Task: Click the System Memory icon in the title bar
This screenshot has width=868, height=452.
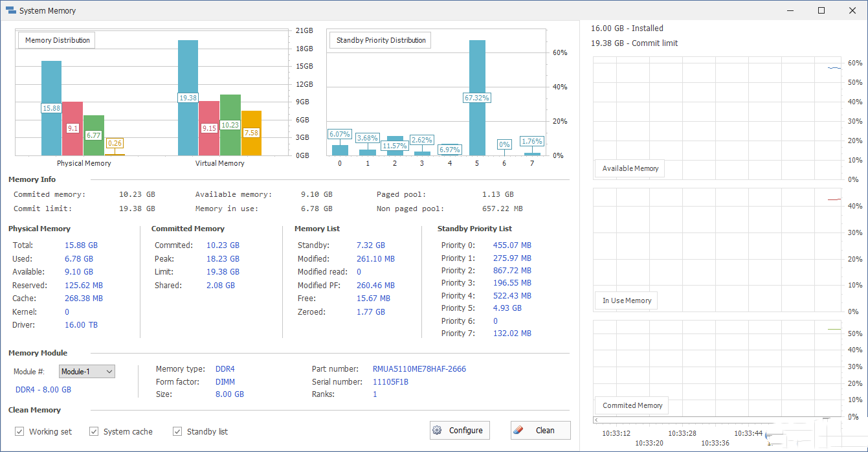Action: (10, 10)
